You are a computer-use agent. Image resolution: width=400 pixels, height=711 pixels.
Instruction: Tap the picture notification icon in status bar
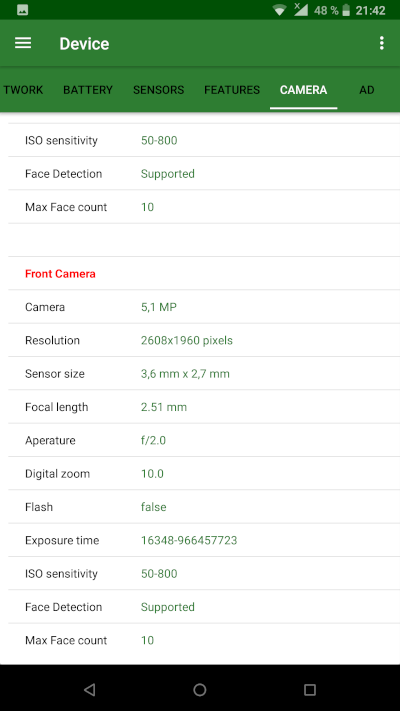(23, 10)
